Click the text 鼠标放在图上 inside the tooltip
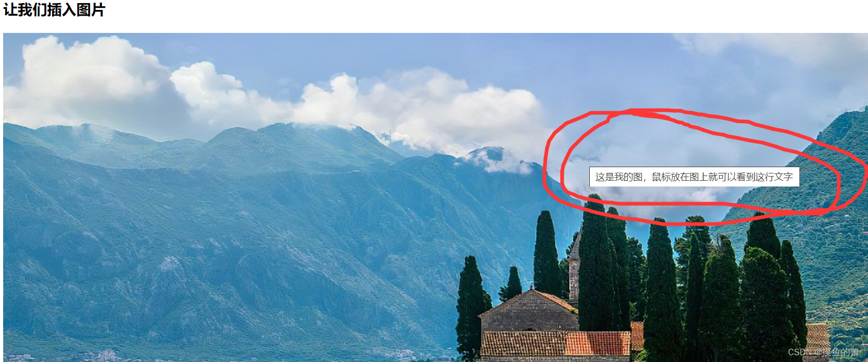This screenshot has height=362, width=868. tap(680, 177)
